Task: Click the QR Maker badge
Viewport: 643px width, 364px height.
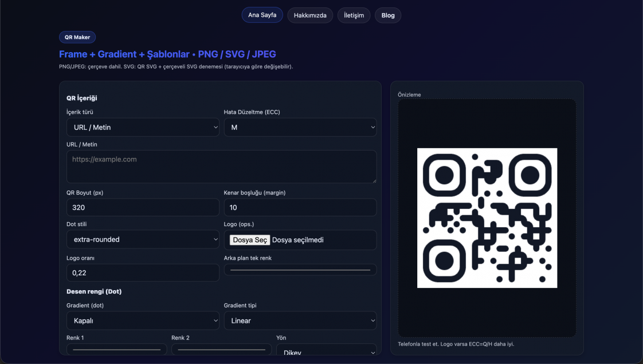Action: tap(77, 37)
